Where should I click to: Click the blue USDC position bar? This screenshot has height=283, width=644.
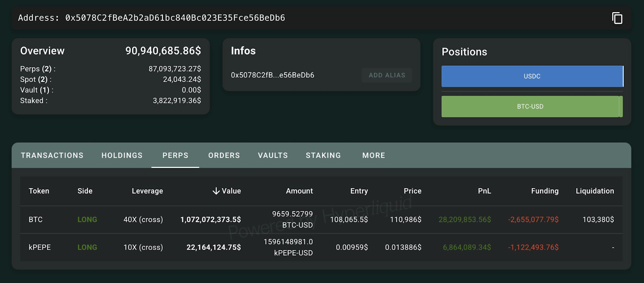[x=532, y=76]
